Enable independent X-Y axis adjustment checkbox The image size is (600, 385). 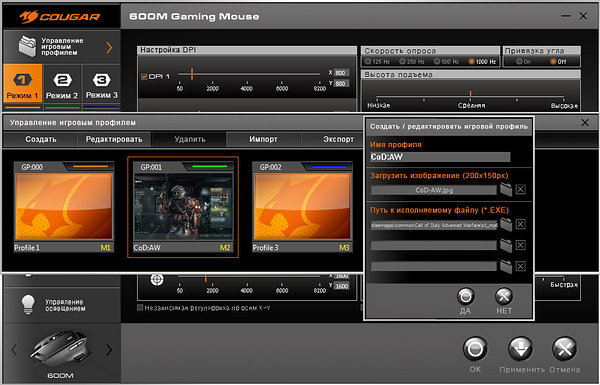pyautogui.click(x=140, y=307)
